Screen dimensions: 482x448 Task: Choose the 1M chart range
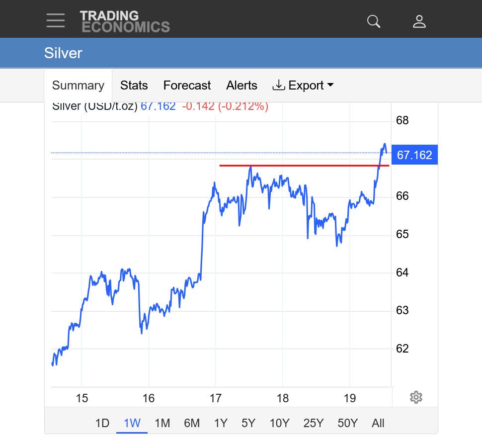[x=162, y=423]
